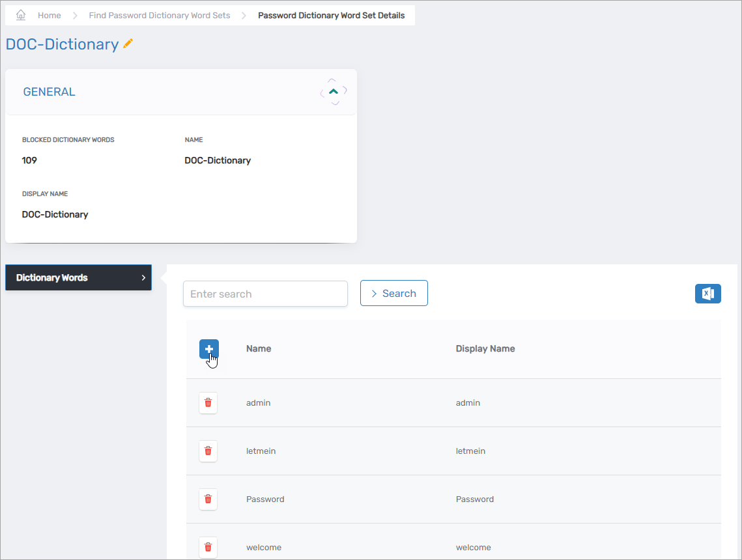
Task: Sort by the Display Name column header
Action: click(485, 349)
